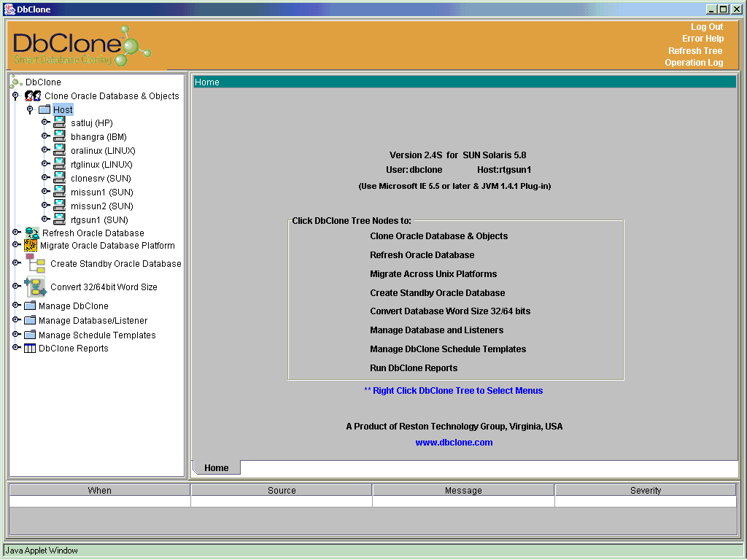Expand the Refresh Oracle Database node

click(16, 232)
